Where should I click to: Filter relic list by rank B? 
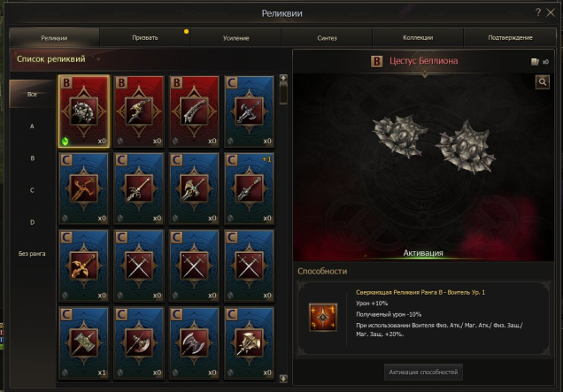(x=32, y=158)
